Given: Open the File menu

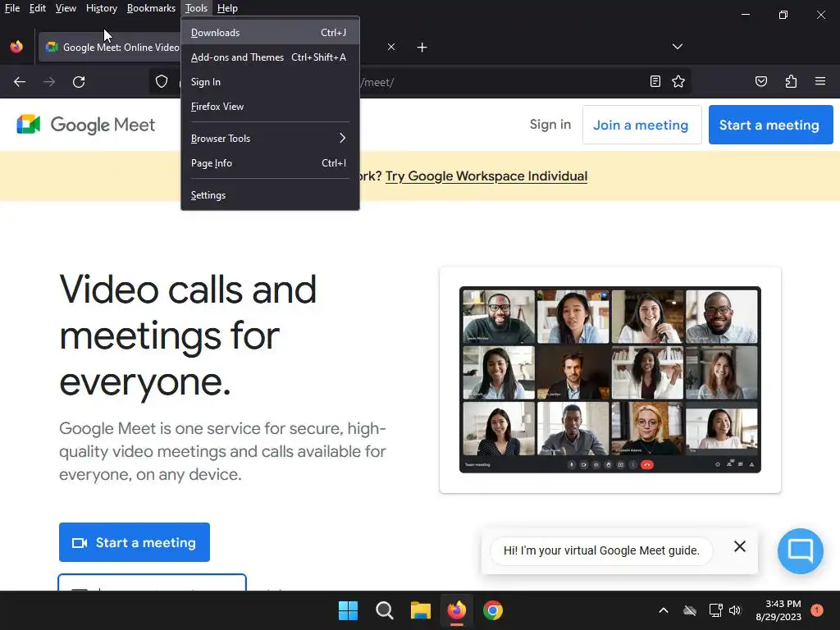Looking at the screenshot, I should click(x=12, y=8).
